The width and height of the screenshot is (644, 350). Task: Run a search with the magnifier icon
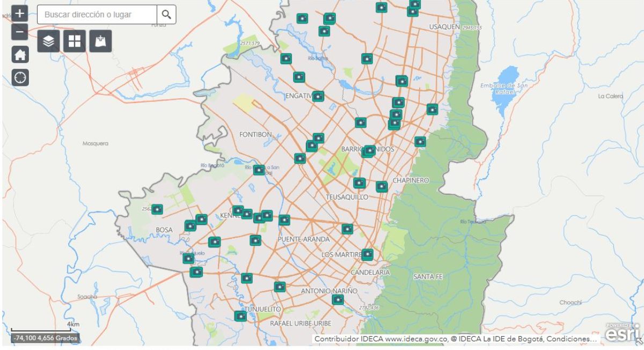167,14
